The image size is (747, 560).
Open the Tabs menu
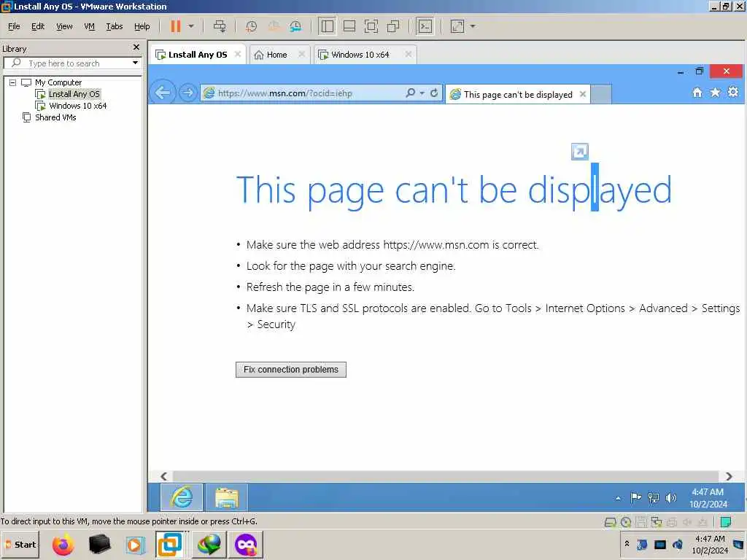[x=115, y=26]
